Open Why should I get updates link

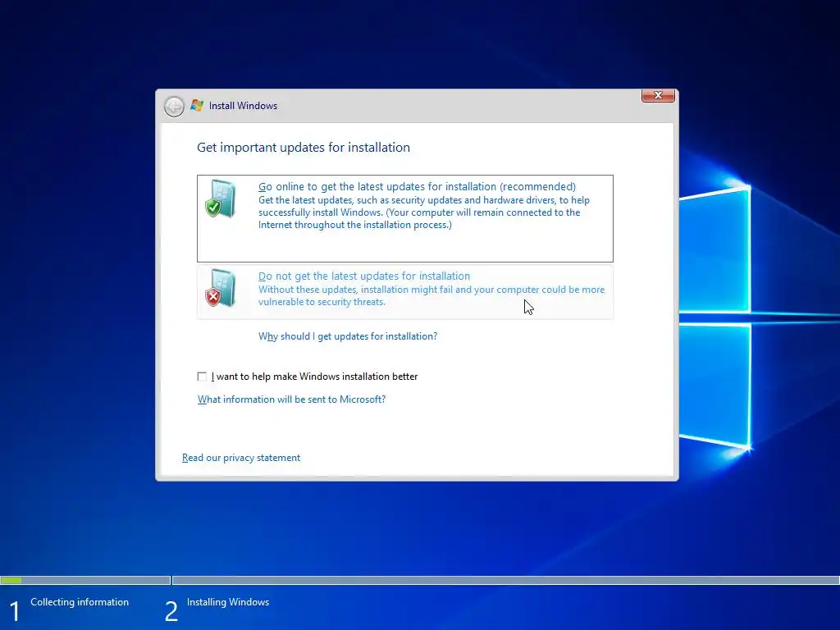(x=348, y=336)
